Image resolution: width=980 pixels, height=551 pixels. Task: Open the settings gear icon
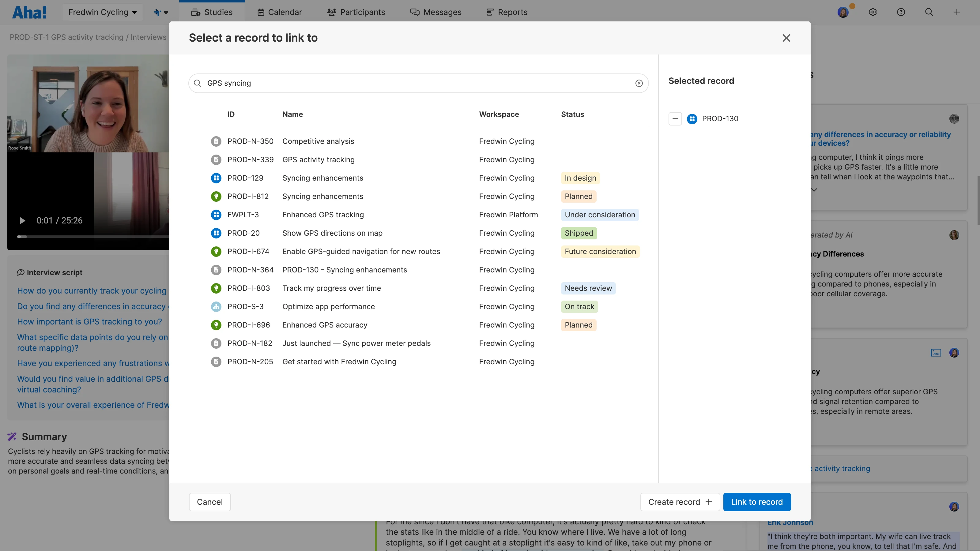[873, 12]
